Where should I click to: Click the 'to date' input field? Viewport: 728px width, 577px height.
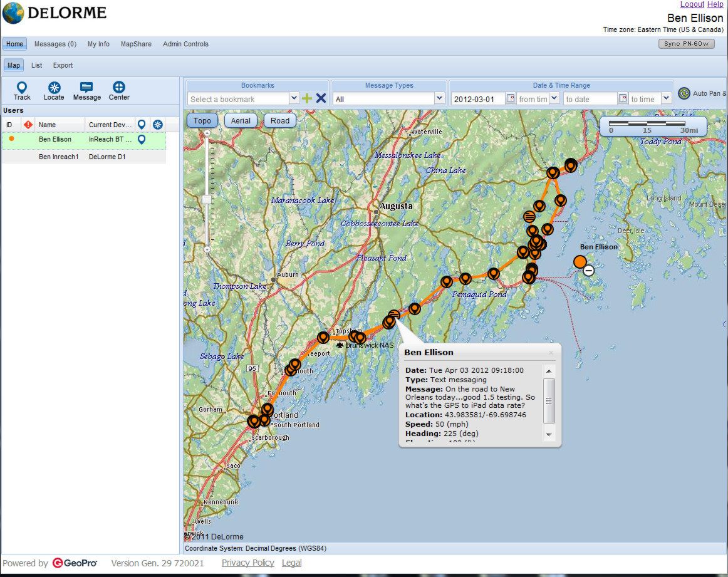(590, 99)
